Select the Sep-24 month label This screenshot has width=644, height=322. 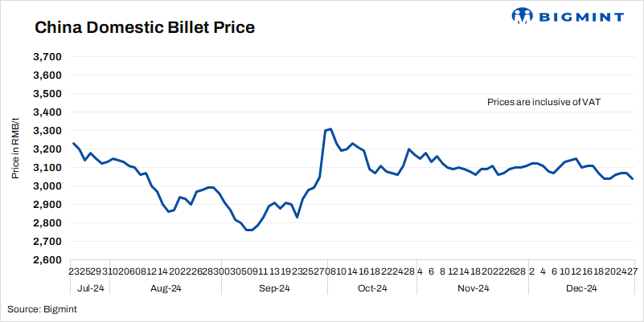[x=273, y=287]
